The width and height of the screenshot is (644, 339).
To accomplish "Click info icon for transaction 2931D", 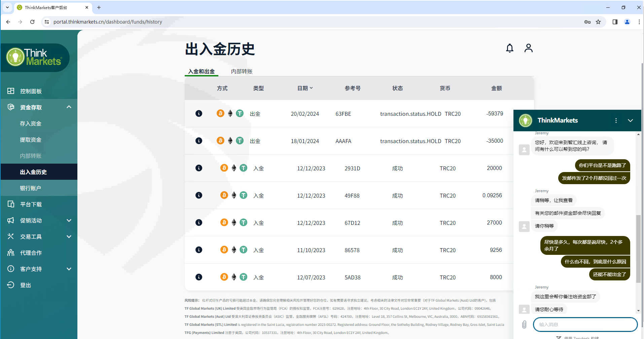I will [x=199, y=168].
